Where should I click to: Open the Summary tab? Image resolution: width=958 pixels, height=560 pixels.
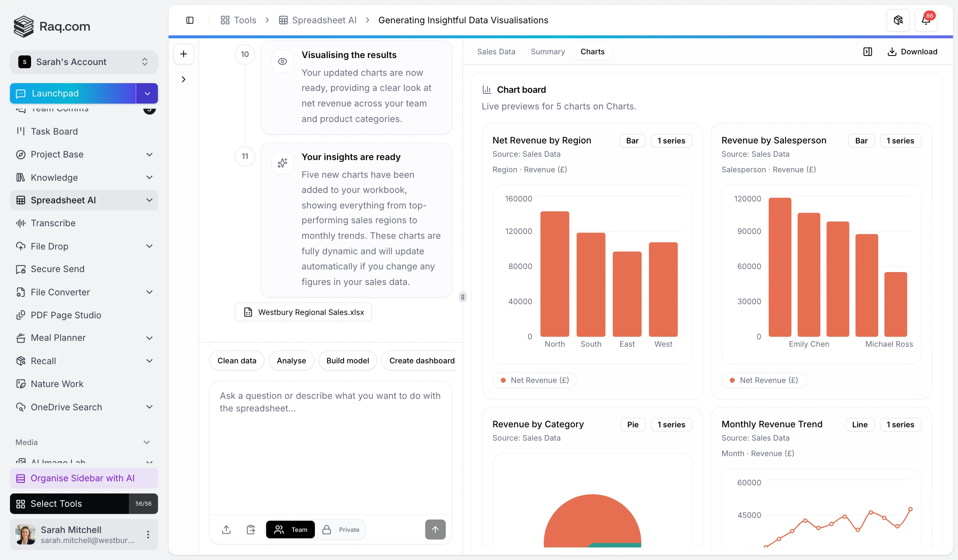[x=547, y=52]
